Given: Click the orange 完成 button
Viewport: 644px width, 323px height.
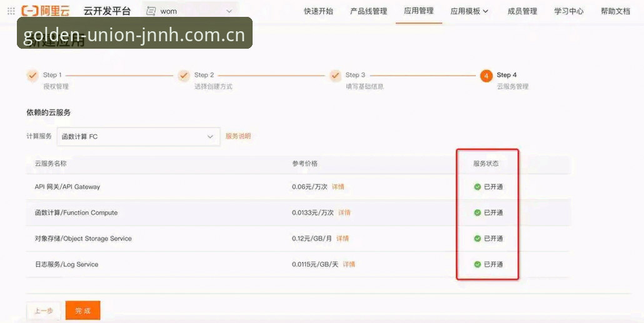Looking at the screenshot, I should 83,311.
